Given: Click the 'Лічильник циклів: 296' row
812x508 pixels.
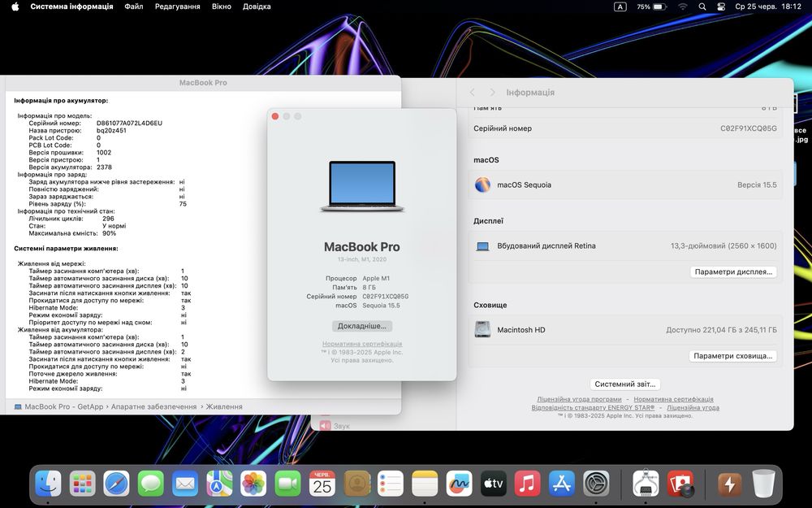Looking at the screenshot, I should pyautogui.click(x=71, y=219).
